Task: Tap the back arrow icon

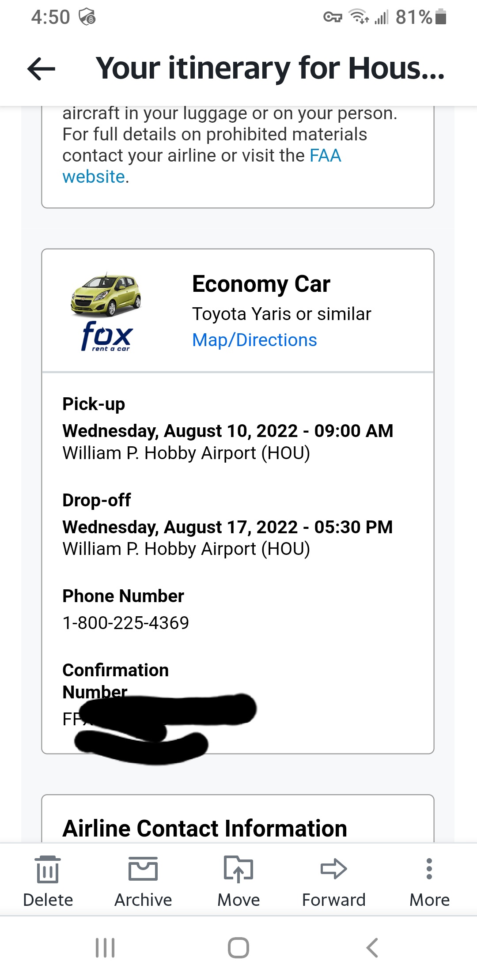Action: [41, 69]
